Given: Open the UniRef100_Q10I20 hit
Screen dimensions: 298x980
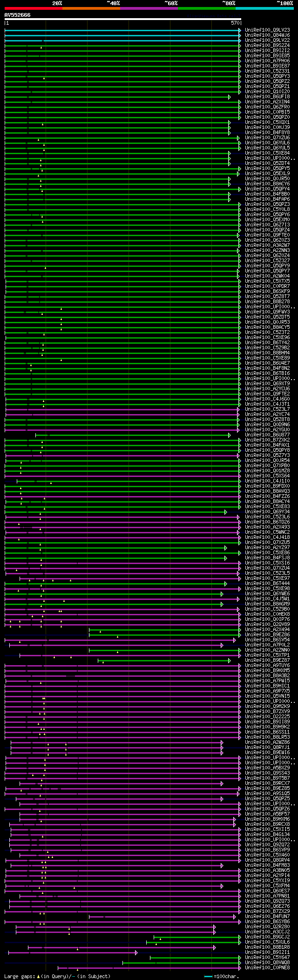Looking at the screenshot, I should click(267, 91).
